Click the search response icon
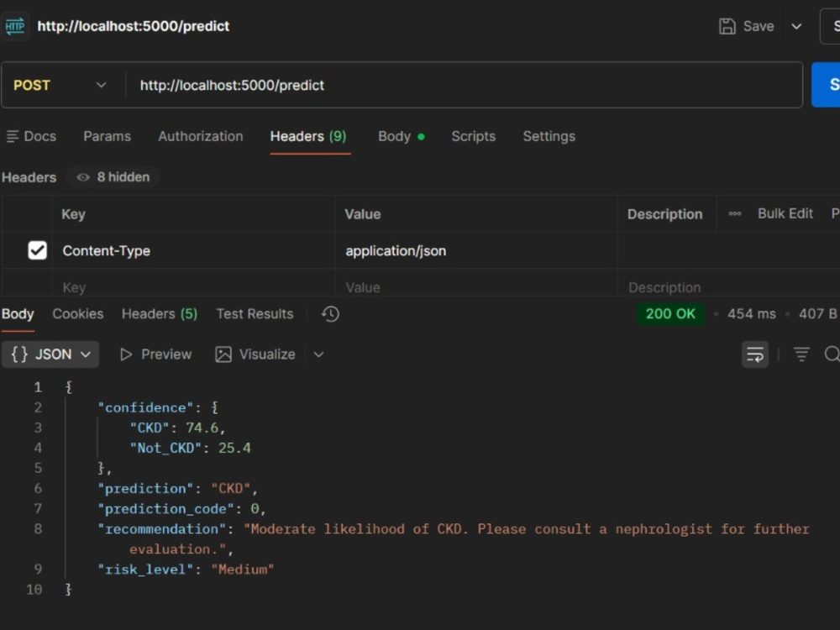840x630 pixels. tap(832, 354)
